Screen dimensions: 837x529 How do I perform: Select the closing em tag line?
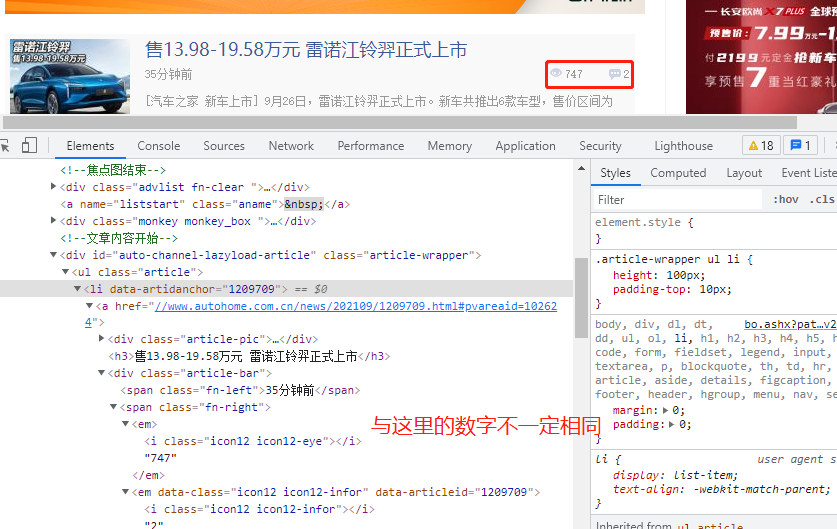click(148, 475)
